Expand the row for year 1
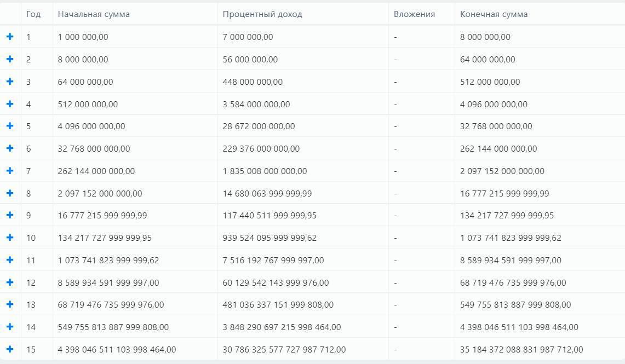This screenshot has width=625, height=364. coord(10,37)
